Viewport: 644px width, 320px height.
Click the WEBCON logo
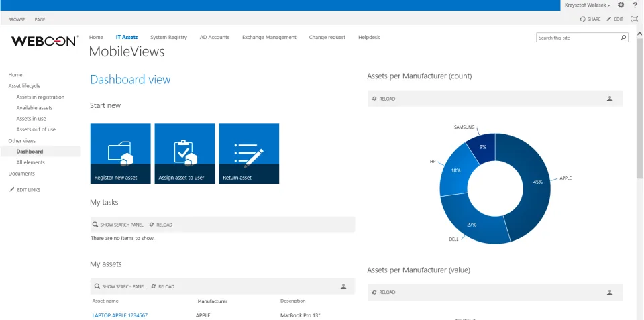pos(45,41)
